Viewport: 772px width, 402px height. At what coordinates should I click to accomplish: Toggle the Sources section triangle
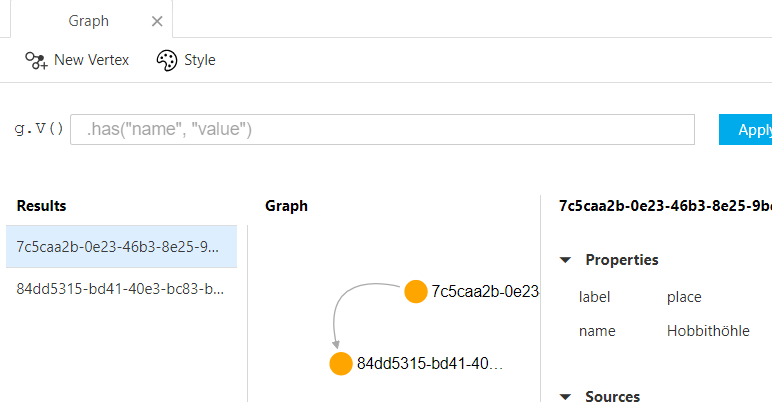pos(566,397)
